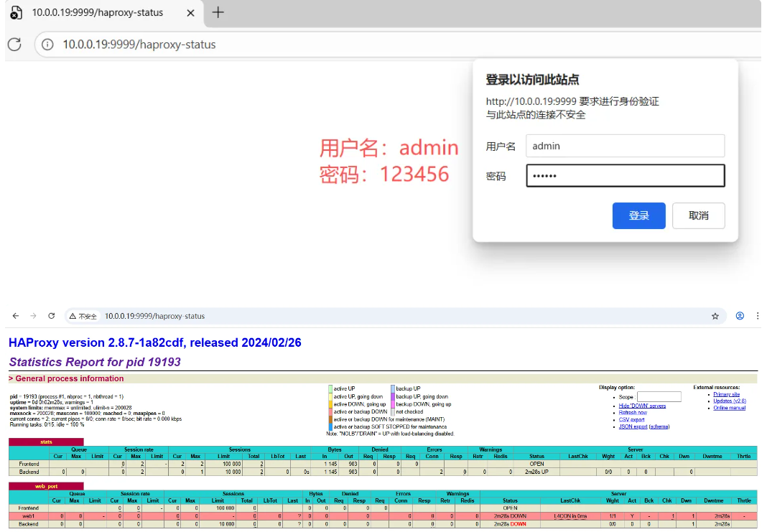Screen dimensions: 767x532
Task: Open the Online manual link
Action: (729, 408)
